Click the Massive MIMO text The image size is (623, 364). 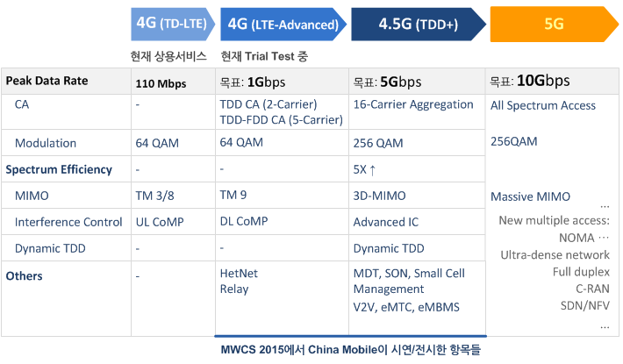pos(530,196)
